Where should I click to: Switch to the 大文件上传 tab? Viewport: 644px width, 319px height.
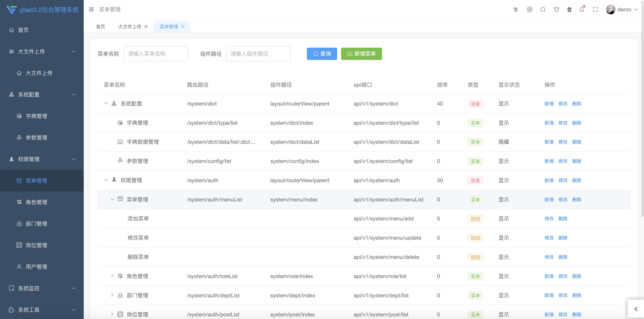[x=130, y=26]
